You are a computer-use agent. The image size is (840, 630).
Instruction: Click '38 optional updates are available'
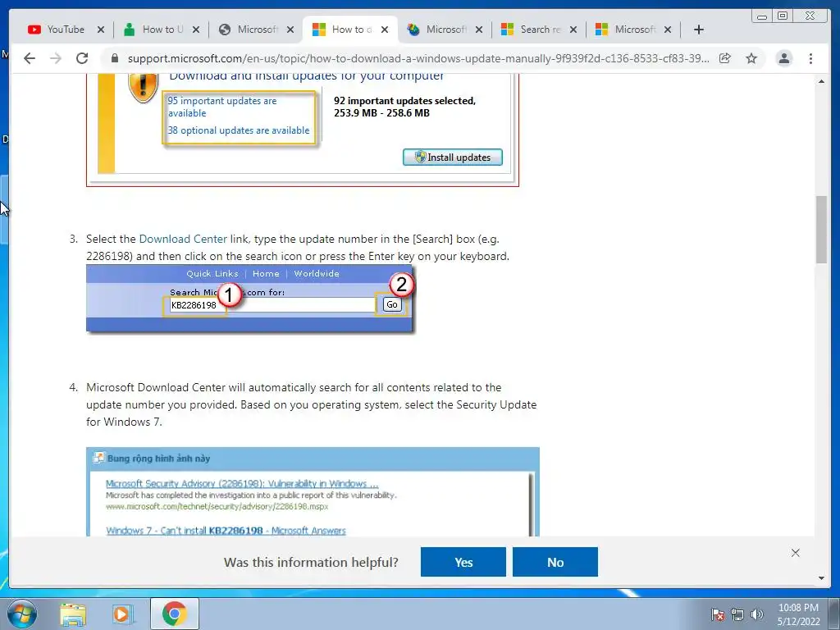pos(239,130)
